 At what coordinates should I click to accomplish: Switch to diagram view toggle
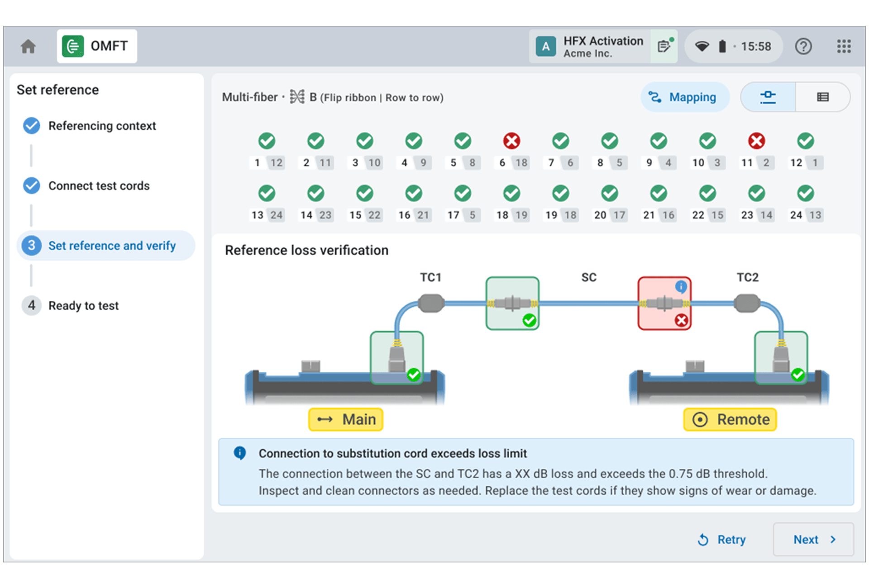coord(768,97)
